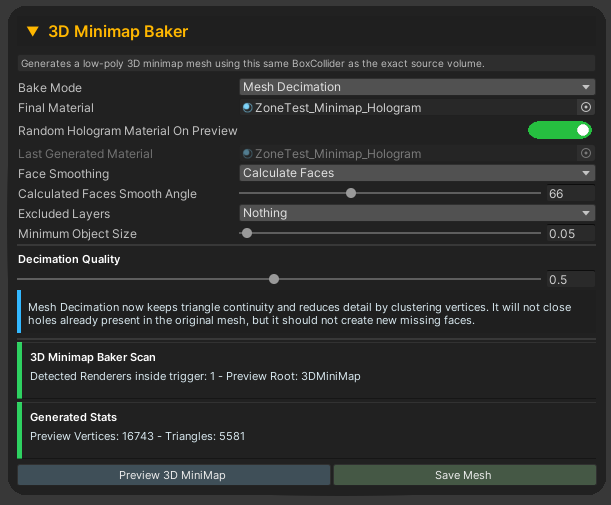This screenshot has height=505, width=611.
Task: Click the Save Mesh button
Action: click(x=465, y=475)
